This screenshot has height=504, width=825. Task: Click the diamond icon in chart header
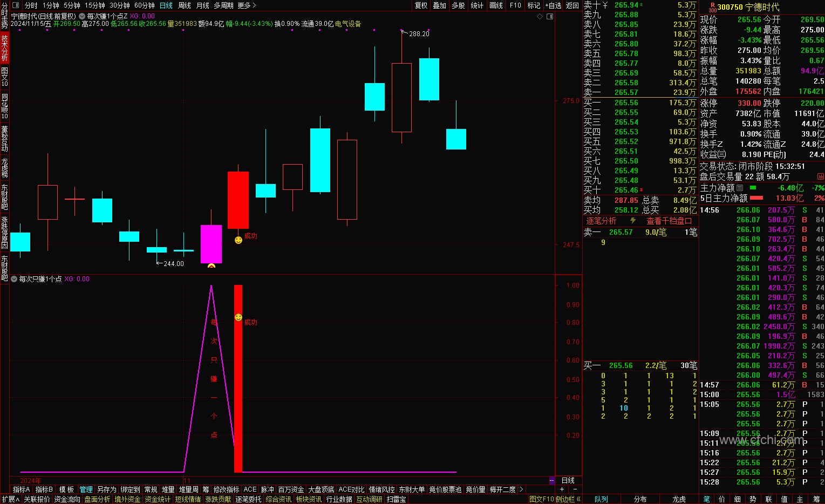click(540, 17)
